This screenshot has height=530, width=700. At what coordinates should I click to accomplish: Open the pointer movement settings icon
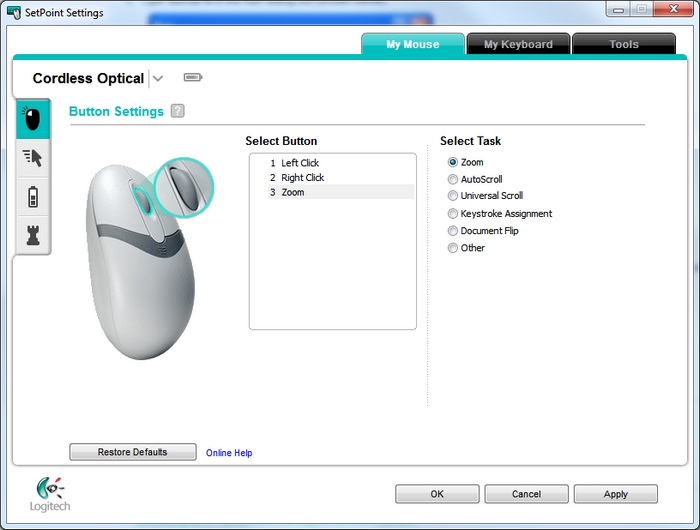pos(33,158)
